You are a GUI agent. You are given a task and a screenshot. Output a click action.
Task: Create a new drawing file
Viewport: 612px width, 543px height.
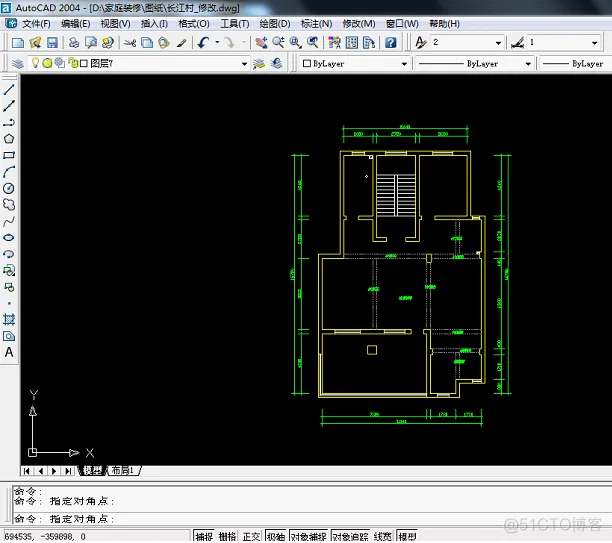tap(18, 42)
